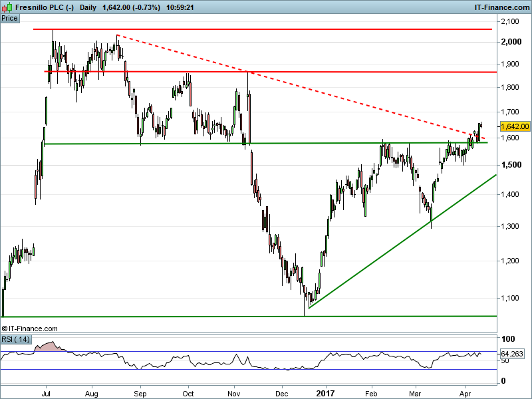This screenshot has width=532, height=399.
Task: Click the Sep date axis label
Action: 140,394
